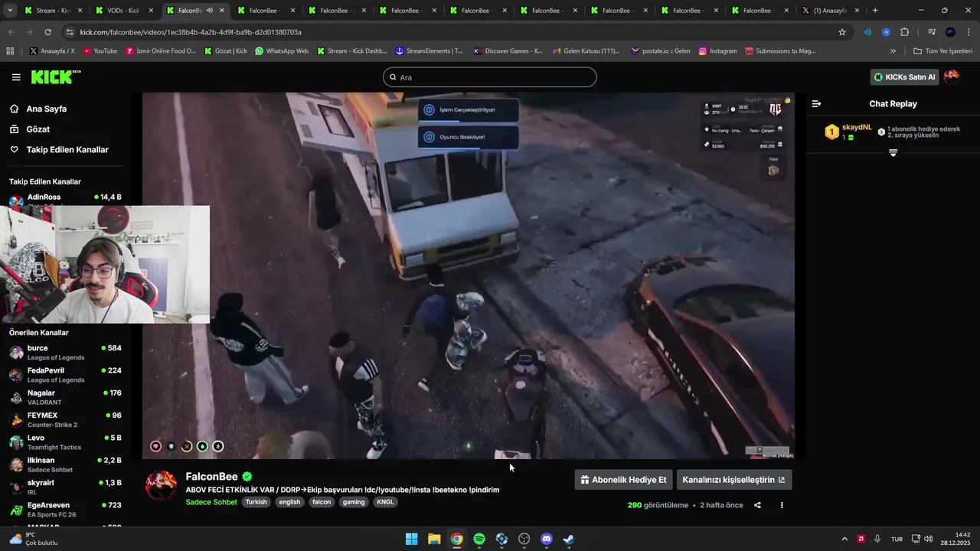Select the Turkish tag
Screen dimensions: 980x551
click(256, 502)
